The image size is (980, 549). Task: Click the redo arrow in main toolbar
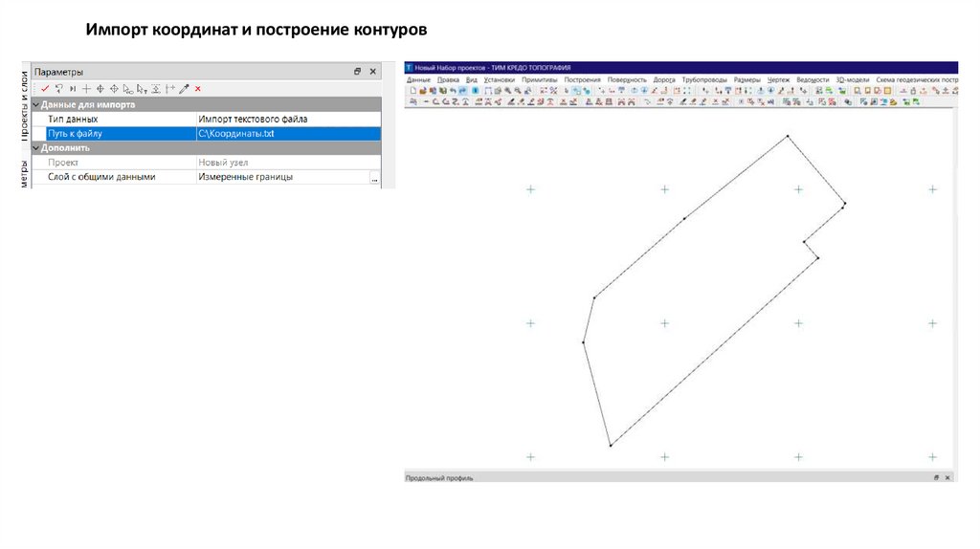tap(462, 91)
